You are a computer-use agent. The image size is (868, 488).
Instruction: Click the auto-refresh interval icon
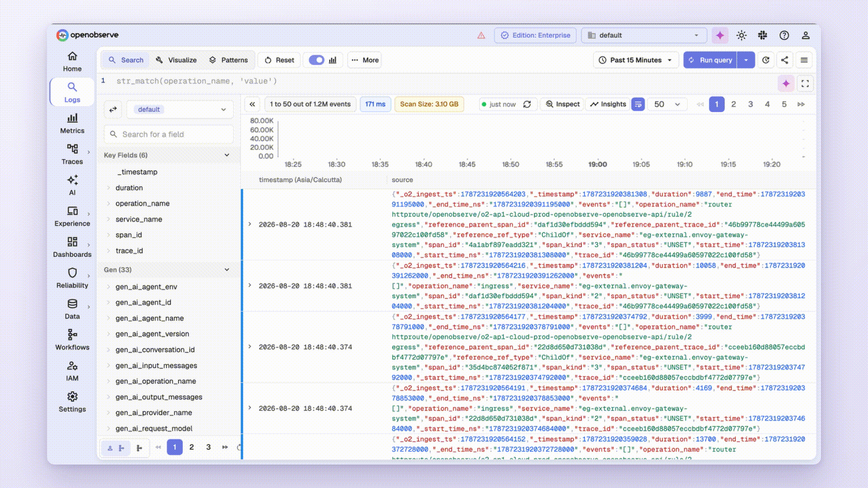[766, 60]
